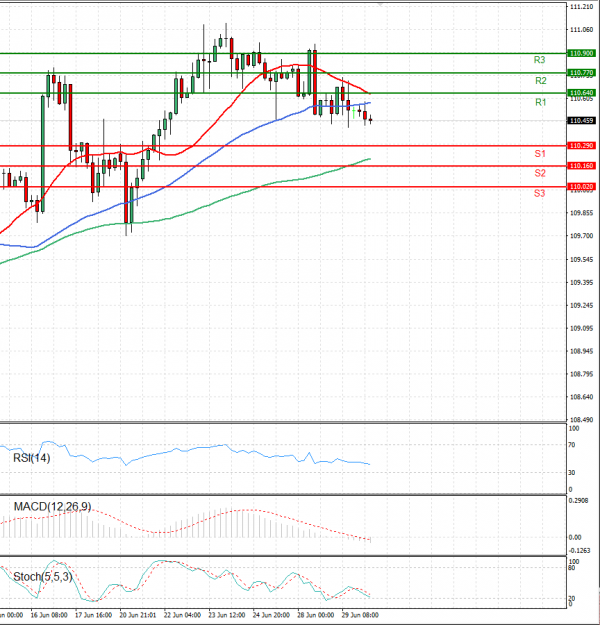Click the 109.095 price axis label

point(581,328)
